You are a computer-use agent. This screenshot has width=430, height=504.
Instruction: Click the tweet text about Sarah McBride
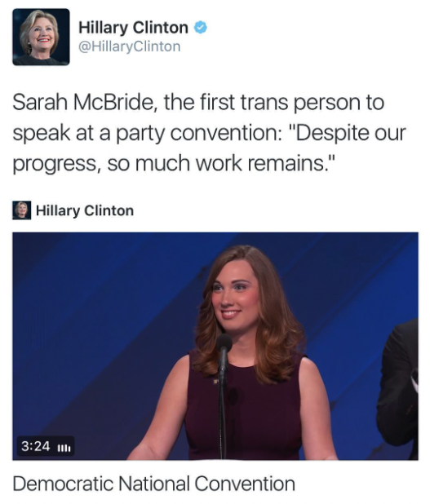click(209, 133)
